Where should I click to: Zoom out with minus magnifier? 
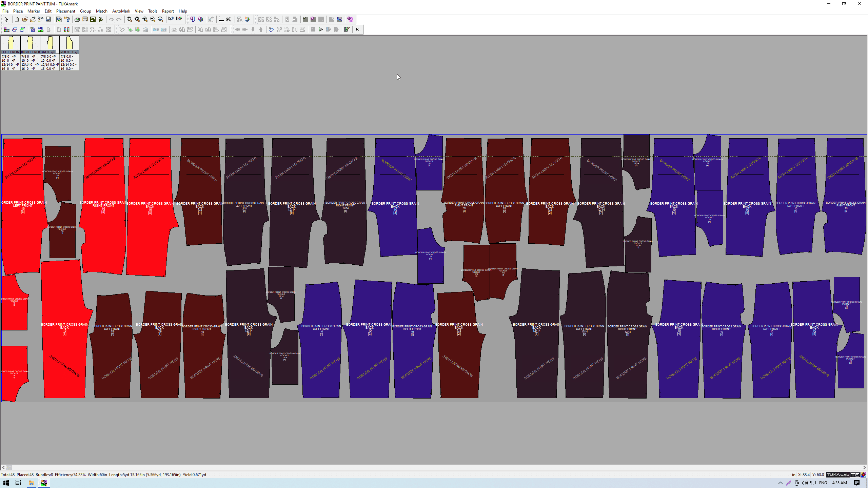(153, 19)
